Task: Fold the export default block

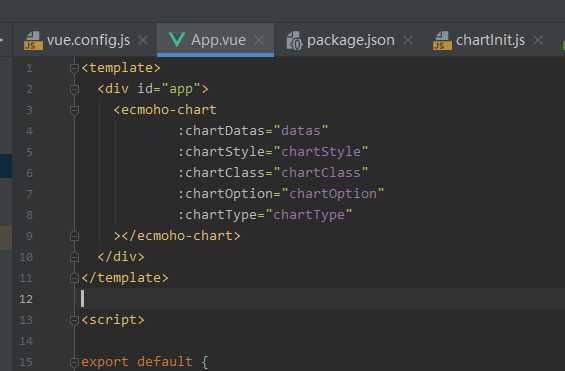Action: [x=75, y=362]
